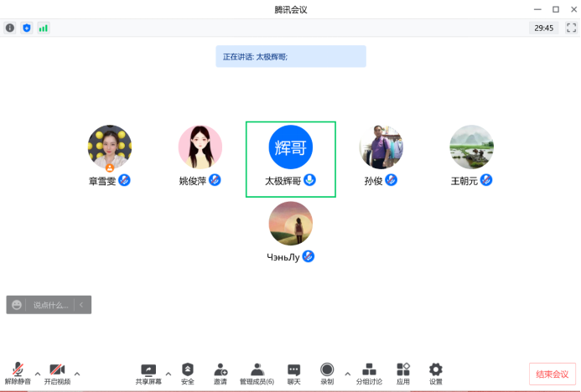Start recording with 录制
This screenshot has width=581, height=392.
click(327, 374)
